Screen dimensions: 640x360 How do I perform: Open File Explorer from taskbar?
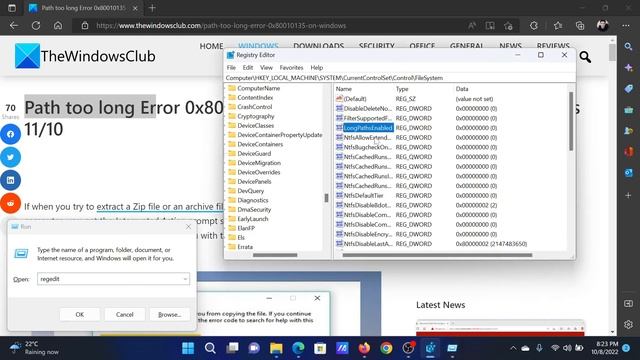[276, 348]
